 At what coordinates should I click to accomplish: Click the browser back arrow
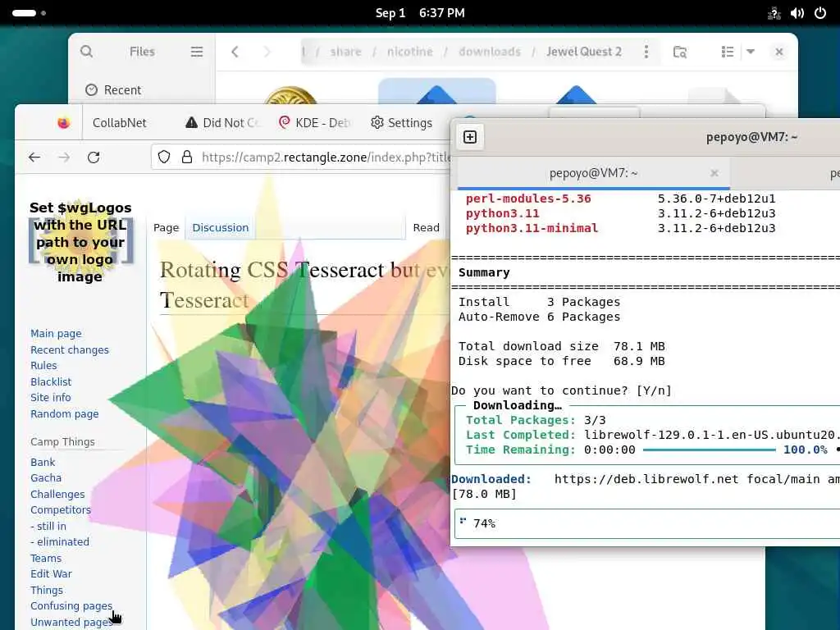(x=34, y=157)
